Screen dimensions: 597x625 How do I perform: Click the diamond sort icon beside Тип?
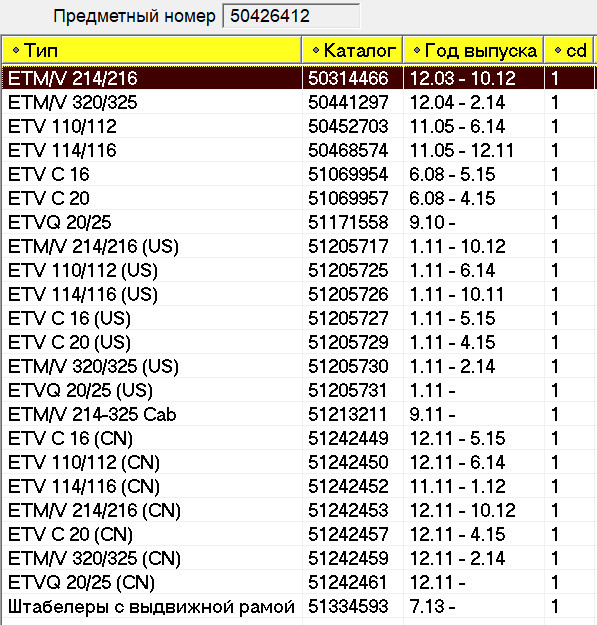(16, 50)
